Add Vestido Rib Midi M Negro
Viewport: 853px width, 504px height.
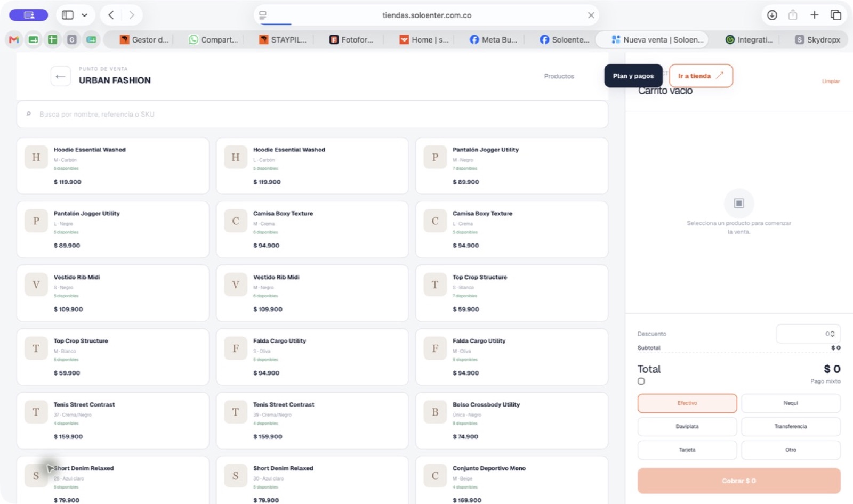(x=312, y=293)
